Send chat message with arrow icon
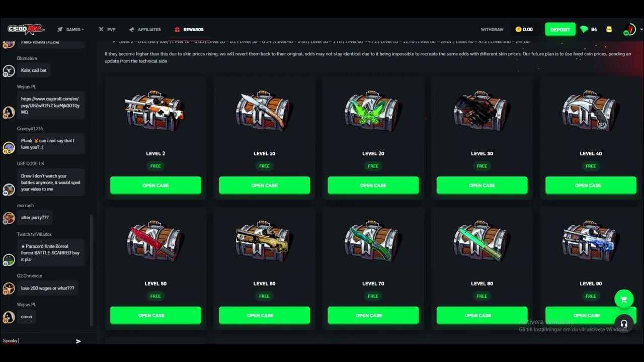 coord(78,341)
